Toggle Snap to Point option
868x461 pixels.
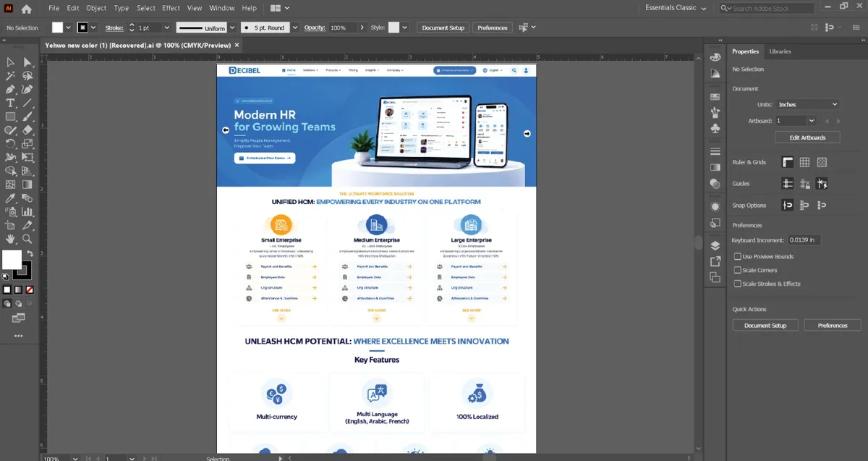point(787,205)
